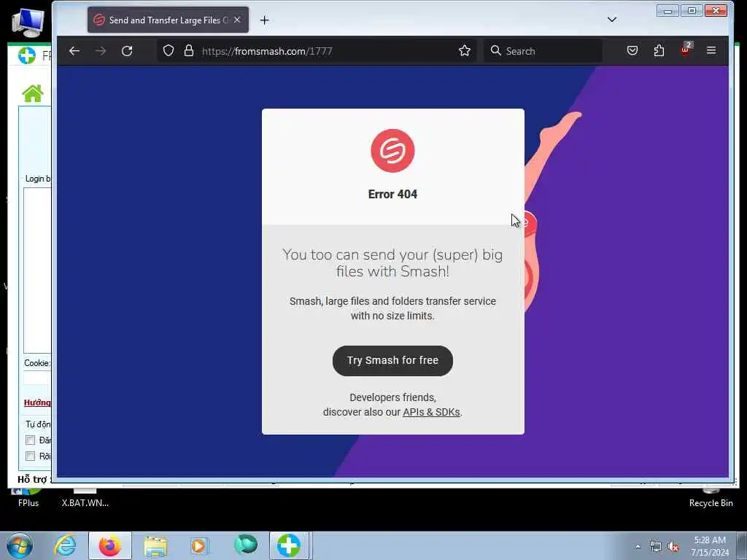Screen dimensions: 747x560
Task: Bookmark this page with the star icon
Action: click(465, 50)
